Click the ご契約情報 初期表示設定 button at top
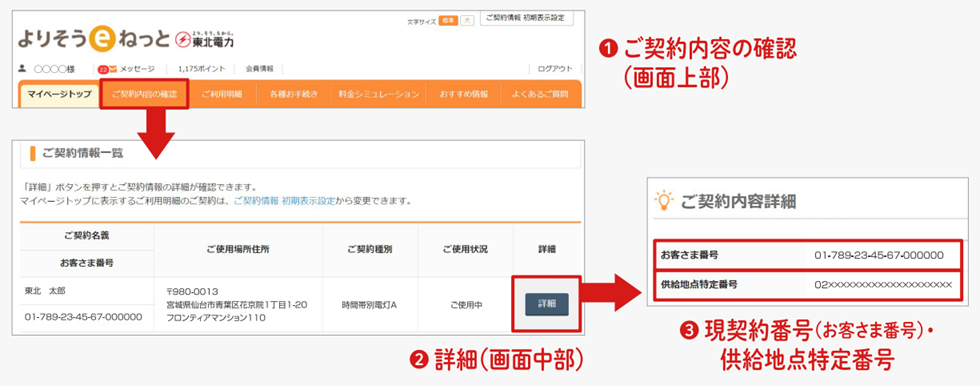Image resolution: width=980 pixels, height=386 pixels. (527, 18)
